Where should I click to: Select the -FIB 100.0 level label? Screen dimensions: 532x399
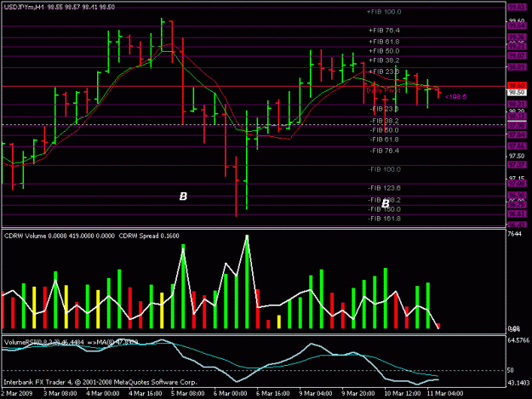[x=384, y=169]
